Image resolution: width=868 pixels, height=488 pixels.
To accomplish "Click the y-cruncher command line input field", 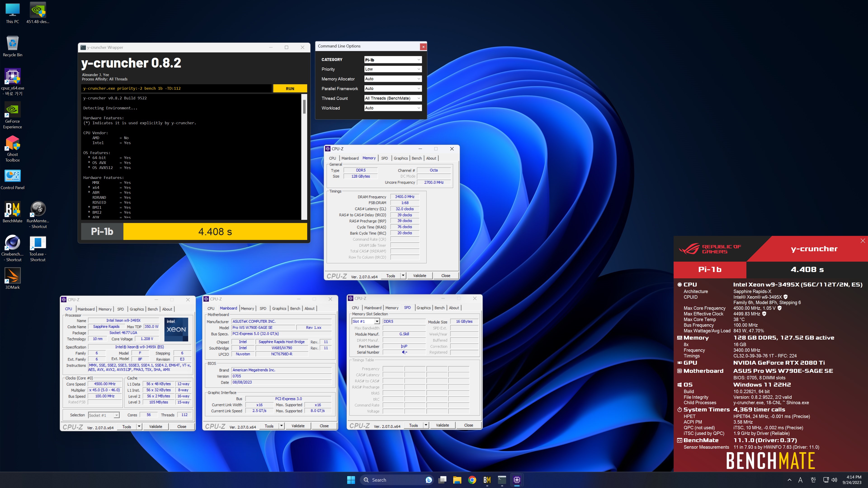I will 177,89.
